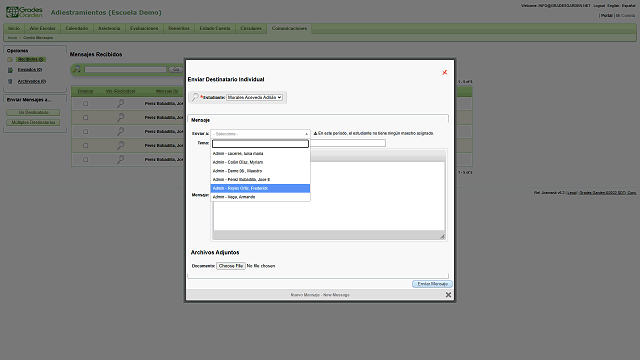Click the Logout link
Viewport: 640px width, 360px height.
599,6
